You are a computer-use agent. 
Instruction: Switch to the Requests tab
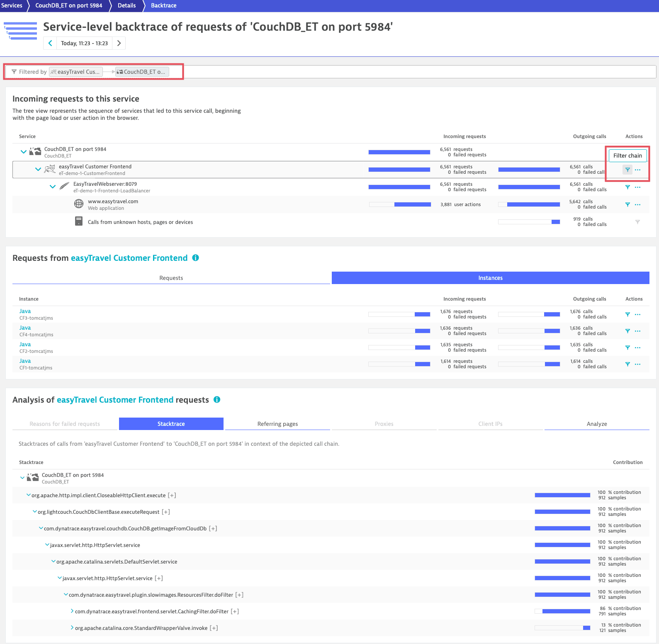(x=171, y=278)
